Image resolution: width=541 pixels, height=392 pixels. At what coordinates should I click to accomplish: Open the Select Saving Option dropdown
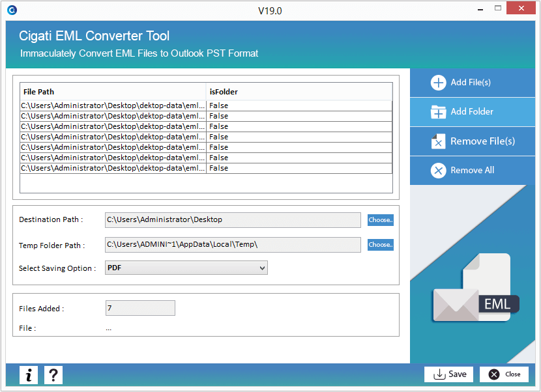click(186, 268)
